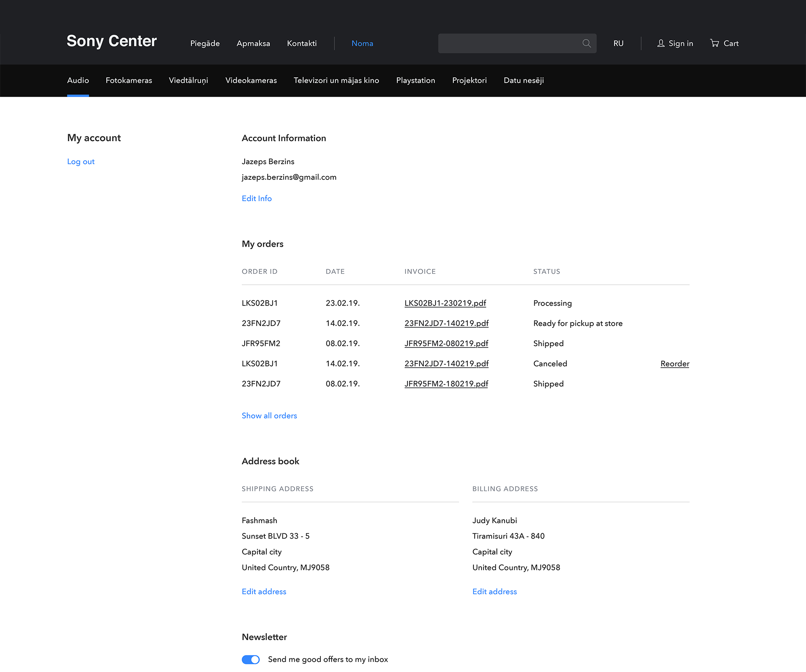The width and height of the screenshot is (806, 672).
Task: Click the Fashmash shipping name
Action: [x=260, y=520]
